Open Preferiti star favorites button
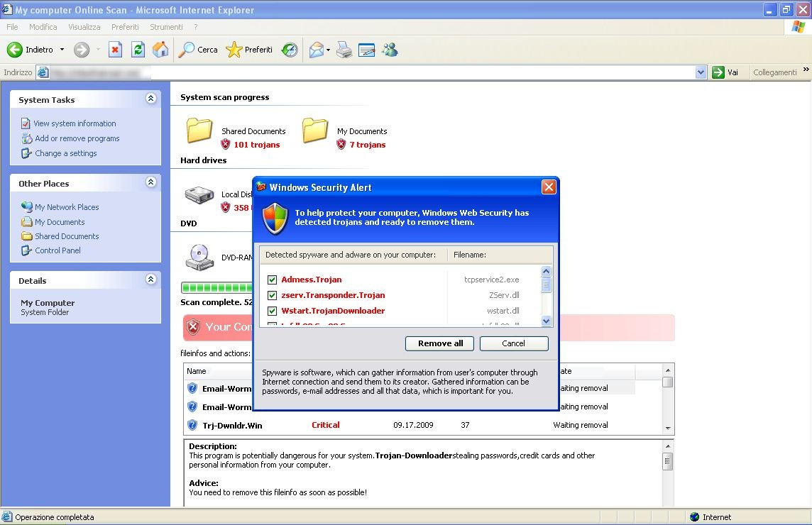 pyautogui.click(x=249, y=50)
